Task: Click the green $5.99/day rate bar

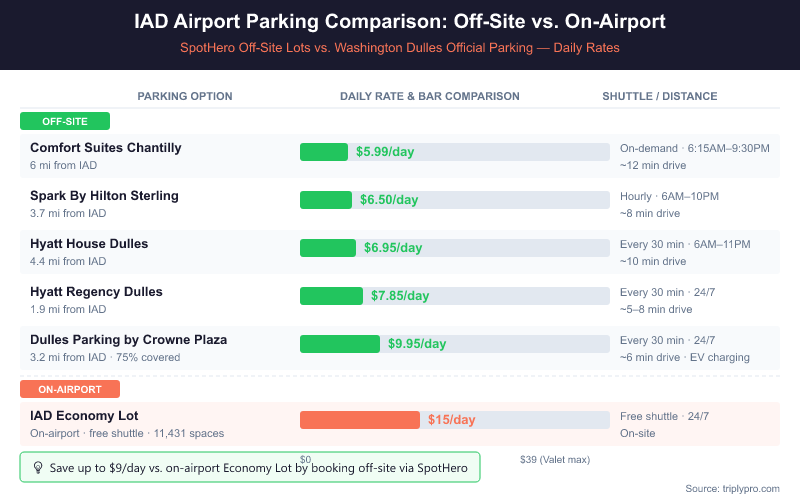Action: [x=324, y=152]
